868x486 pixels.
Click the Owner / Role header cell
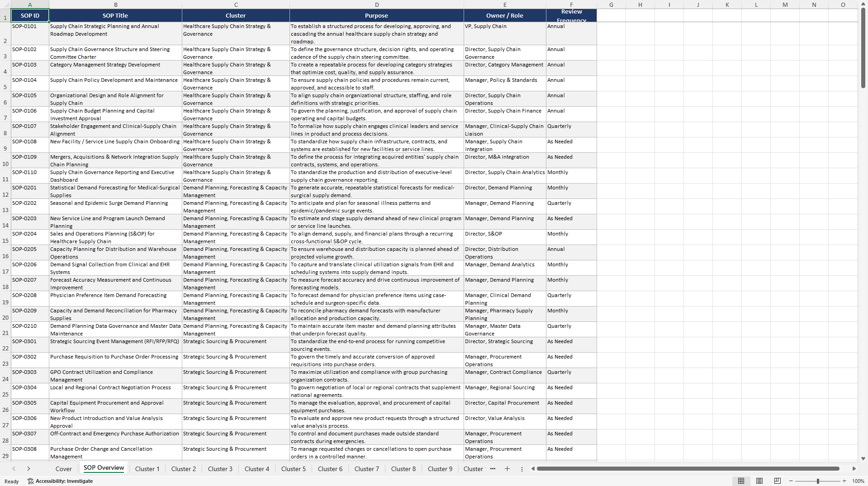pos(505,15)
